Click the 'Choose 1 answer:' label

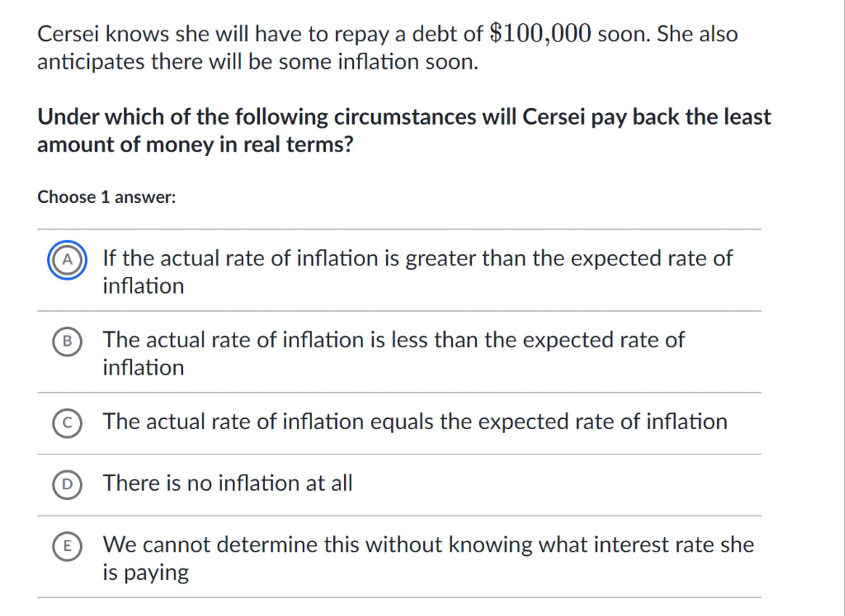106,197
